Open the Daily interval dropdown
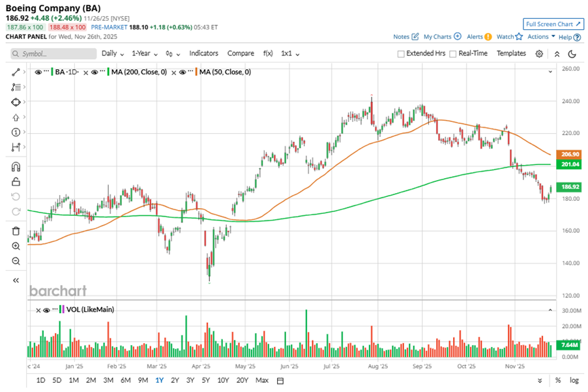The width and height of the screenshot is (588, 392). [x=113, y=53]
